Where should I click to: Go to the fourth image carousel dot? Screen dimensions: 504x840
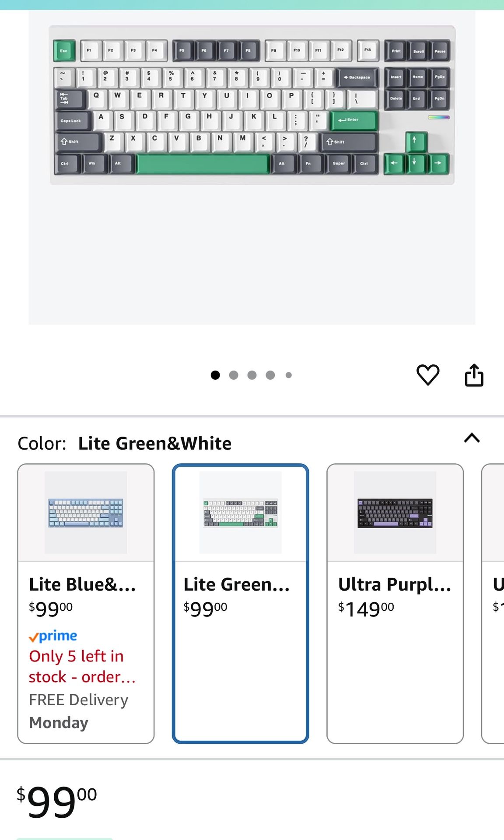click(270, 375)
